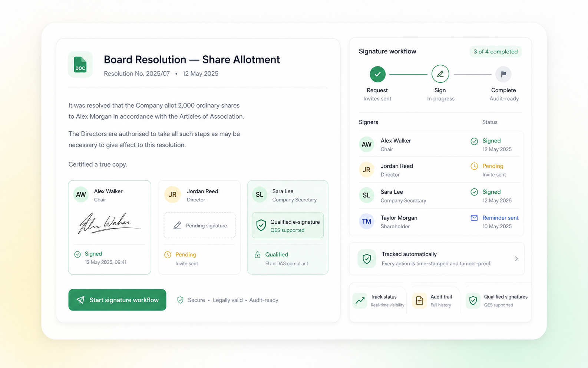Screen dimensions: 588x368
Task: Click the 3 of 4 completed badge
Action: tap(495, 52)
